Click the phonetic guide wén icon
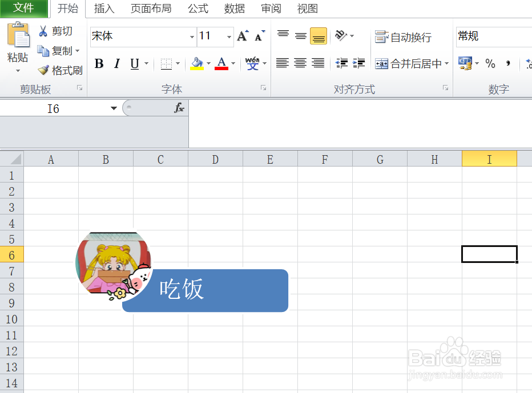Image resolution: width=532 pixels, height=393 pixels. 252,63
